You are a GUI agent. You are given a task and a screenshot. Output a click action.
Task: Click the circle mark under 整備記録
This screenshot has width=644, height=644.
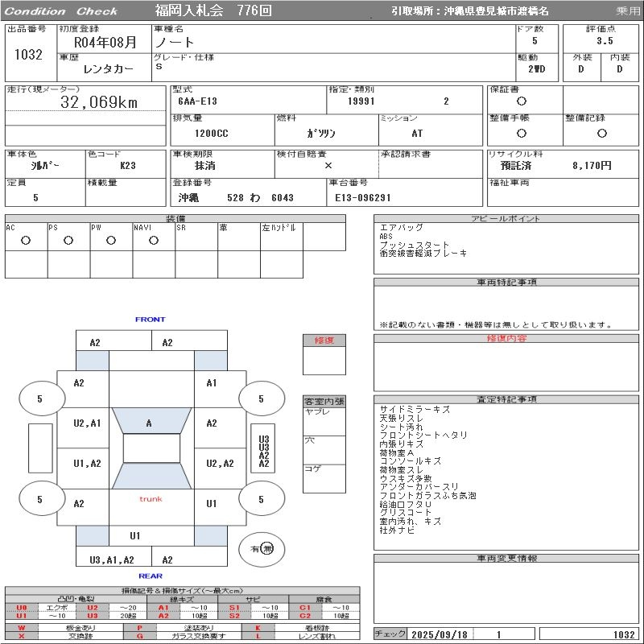601,133
